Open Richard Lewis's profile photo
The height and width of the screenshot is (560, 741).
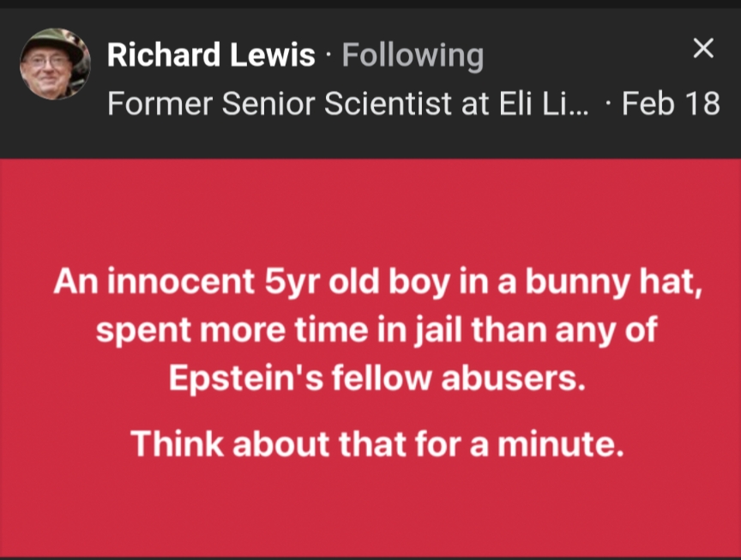[x=55, y=64]
